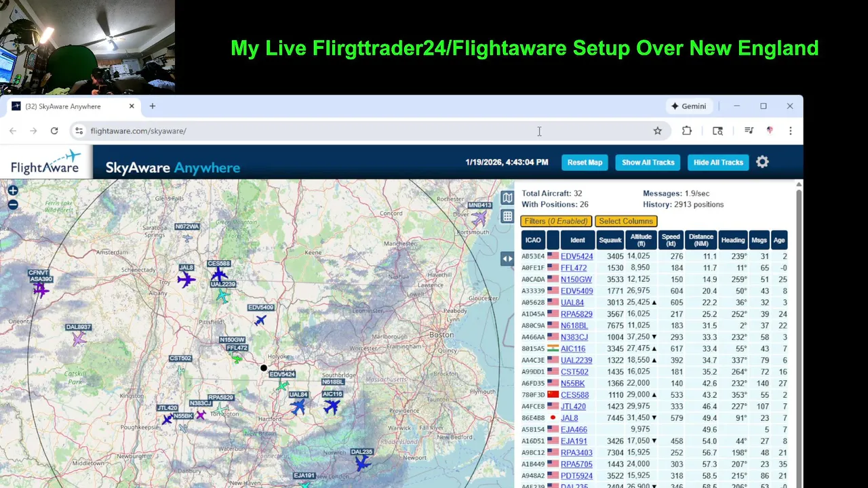Screen dimensions: 868x488
Task: Click the Reset Map button
Action: 585,162
